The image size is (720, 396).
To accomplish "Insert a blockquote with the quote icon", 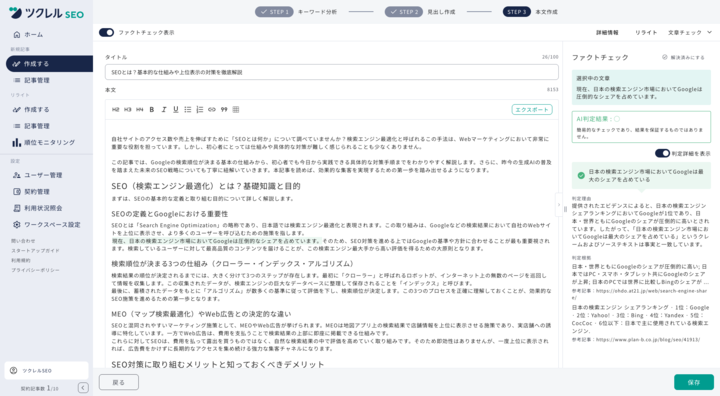I will pyautogui.click(x=224, y=109).
